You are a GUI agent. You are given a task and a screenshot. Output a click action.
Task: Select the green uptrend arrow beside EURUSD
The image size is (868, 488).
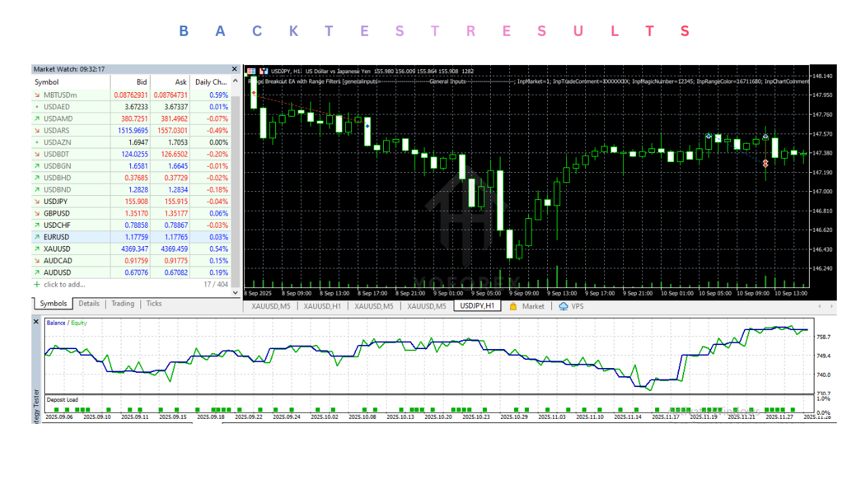pos(36,237)
